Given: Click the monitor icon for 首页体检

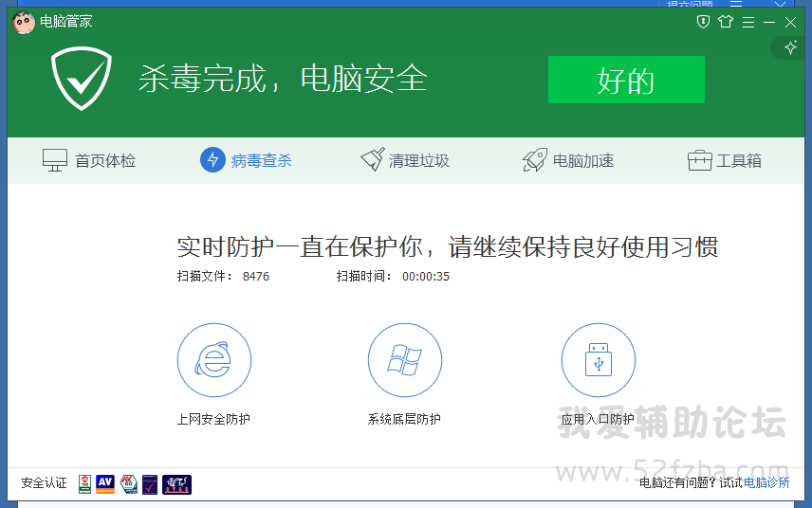Looking at the screenshot, I should pyautogui.click(x=55, y=160).
